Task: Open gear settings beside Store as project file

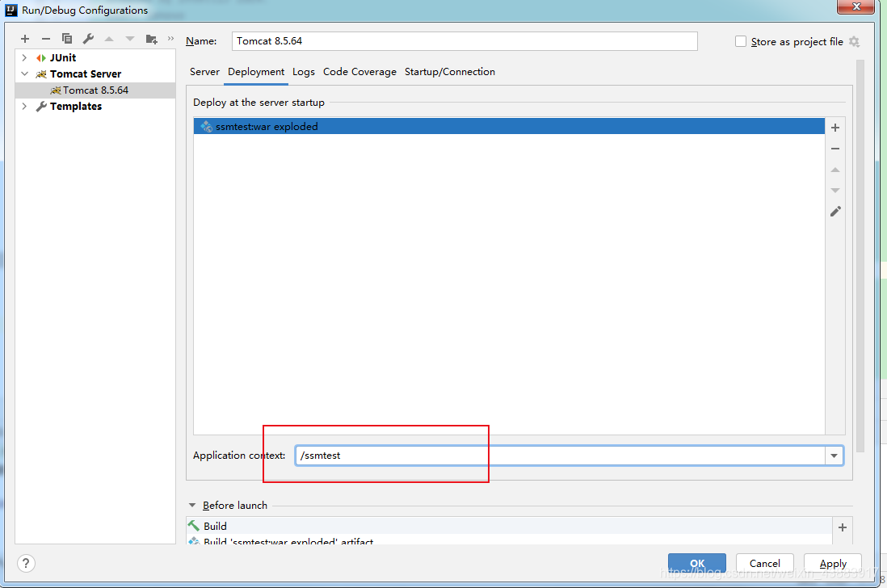Action: point(854,42)
